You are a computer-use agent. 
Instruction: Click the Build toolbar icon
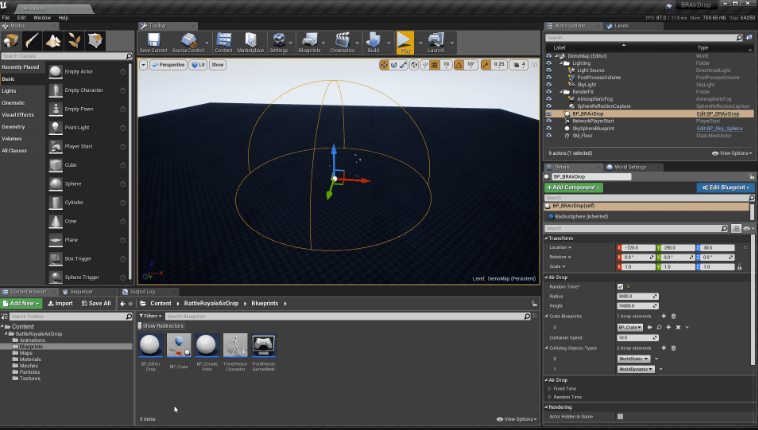373,43
